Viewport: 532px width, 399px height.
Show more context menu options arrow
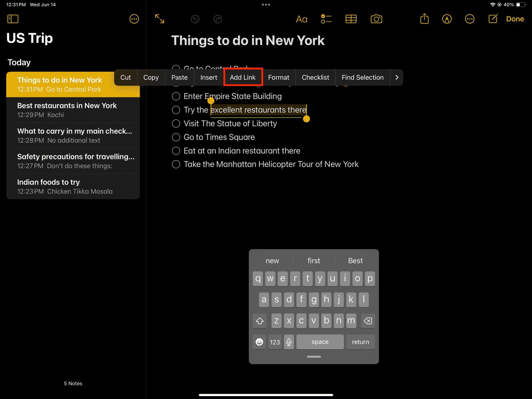point(396,77)
